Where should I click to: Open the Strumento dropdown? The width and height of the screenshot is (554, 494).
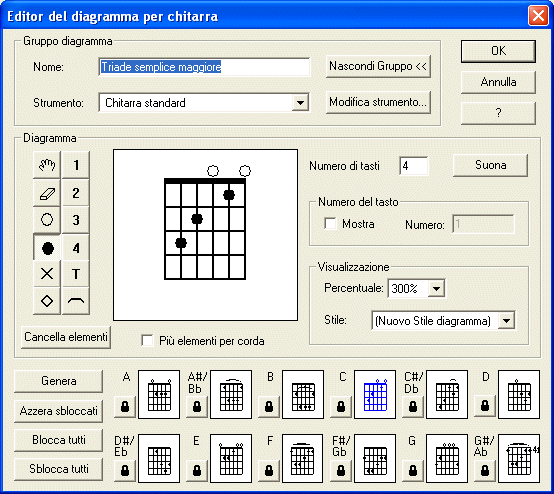click(300, 103)
